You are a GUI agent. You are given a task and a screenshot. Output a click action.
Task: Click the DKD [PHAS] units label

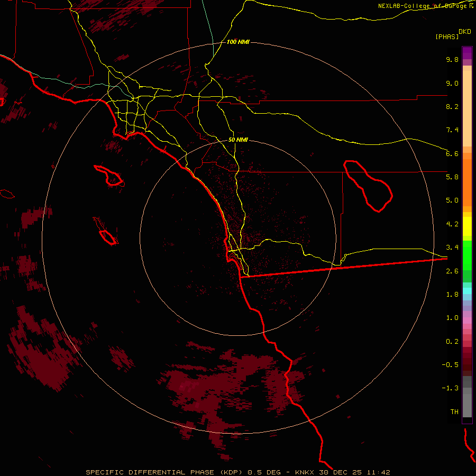453,34
